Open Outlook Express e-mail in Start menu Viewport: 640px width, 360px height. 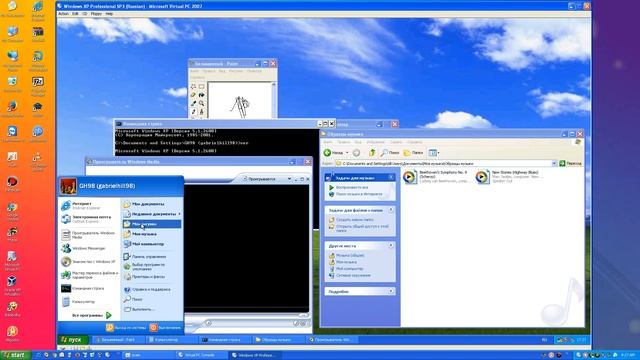coord(89,219)
